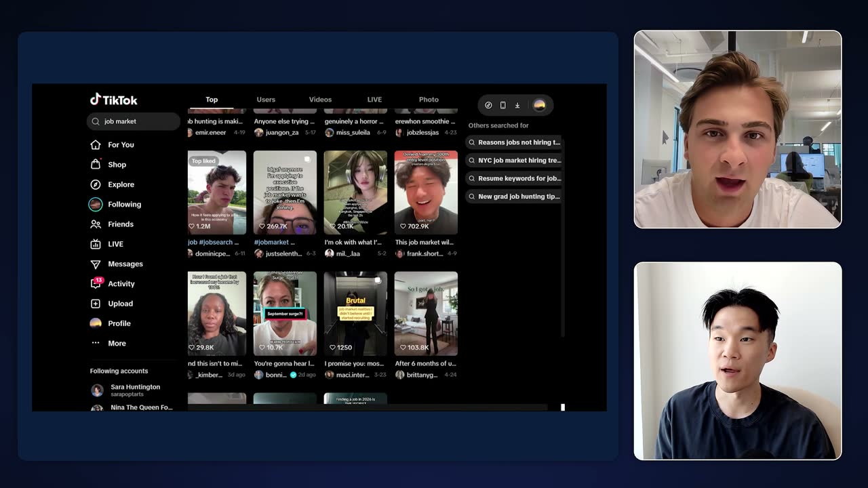This screenshot has height=488, width=868.
Task: Open Profile from the sidebar
Action: click(111, 323)
